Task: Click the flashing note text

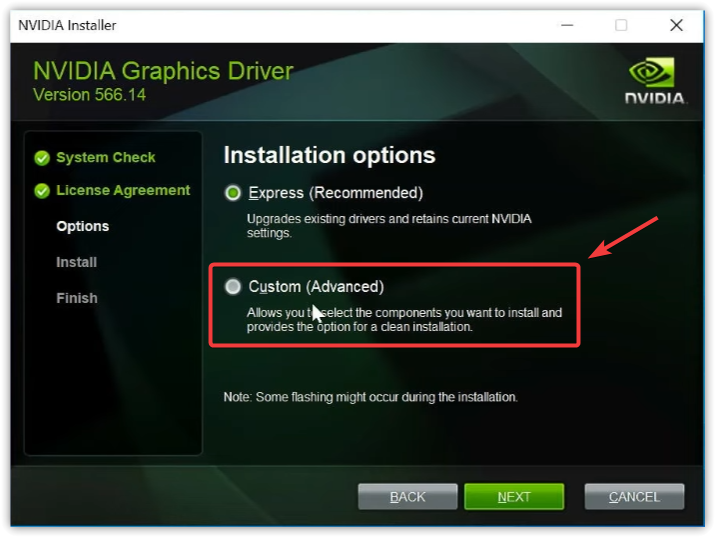Action: coord(371,397)
